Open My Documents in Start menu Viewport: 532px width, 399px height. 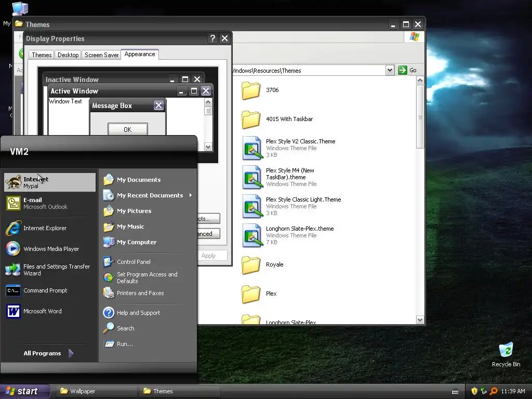tap(148, 179)
